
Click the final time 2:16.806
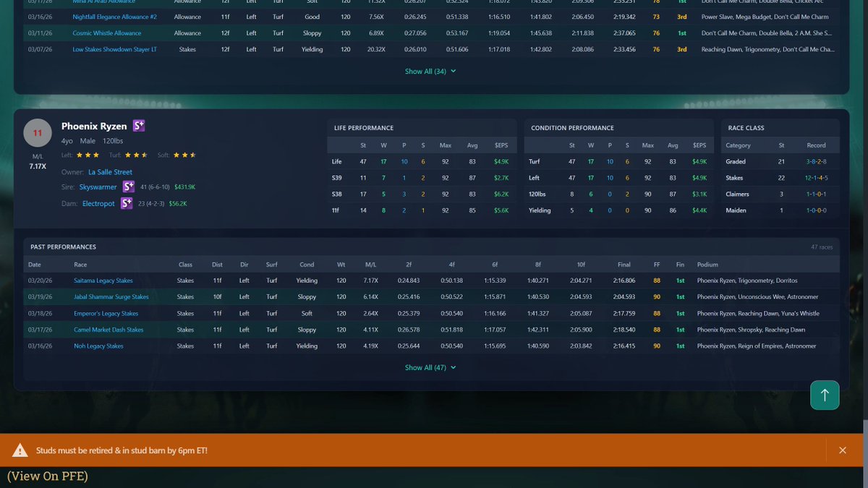624,281
